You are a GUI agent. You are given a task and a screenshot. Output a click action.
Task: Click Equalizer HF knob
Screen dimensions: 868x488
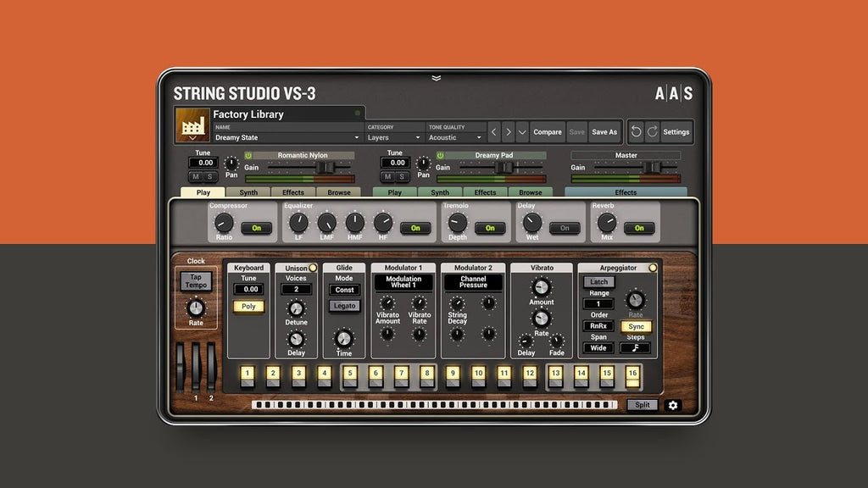pyautogui.click(x=383, y=223)
